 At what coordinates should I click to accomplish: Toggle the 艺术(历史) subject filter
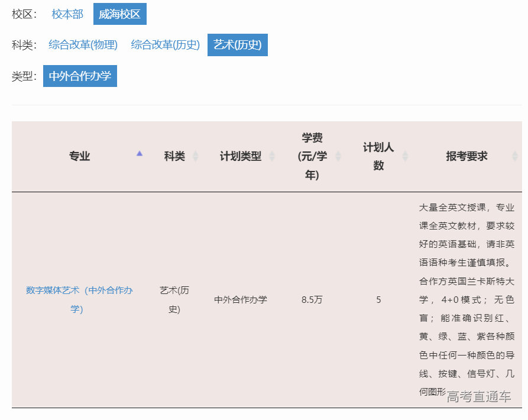237,44
